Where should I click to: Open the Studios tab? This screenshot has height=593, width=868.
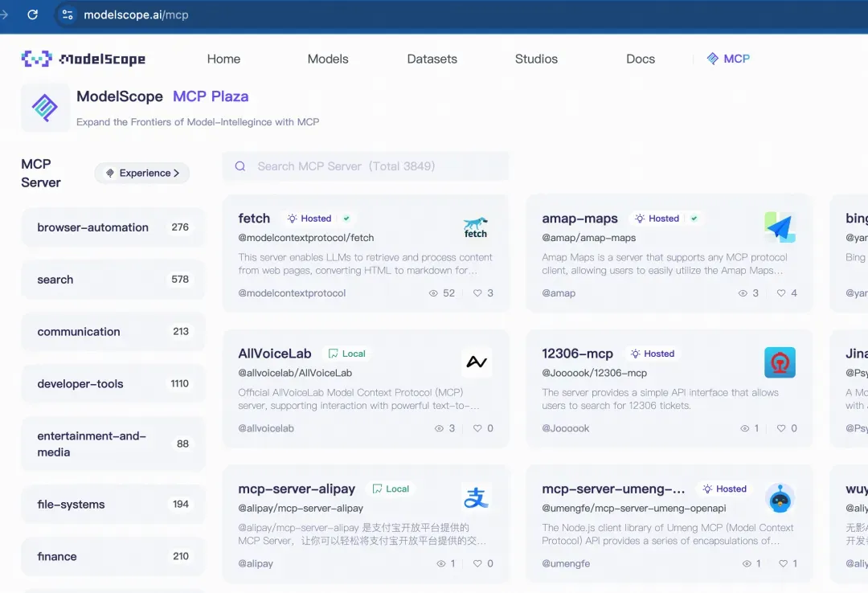point(536,59)
